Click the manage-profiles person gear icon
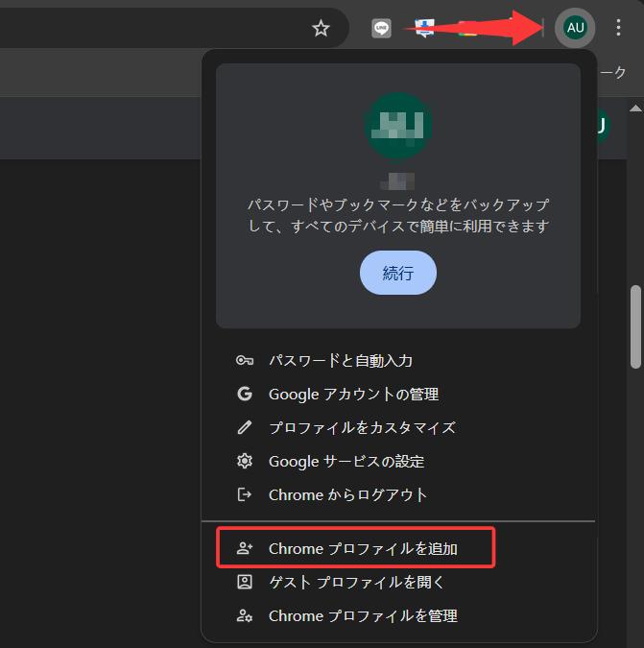Image resolution: width=644 pixels, height=648 pixels. click(x=245, y=615)
